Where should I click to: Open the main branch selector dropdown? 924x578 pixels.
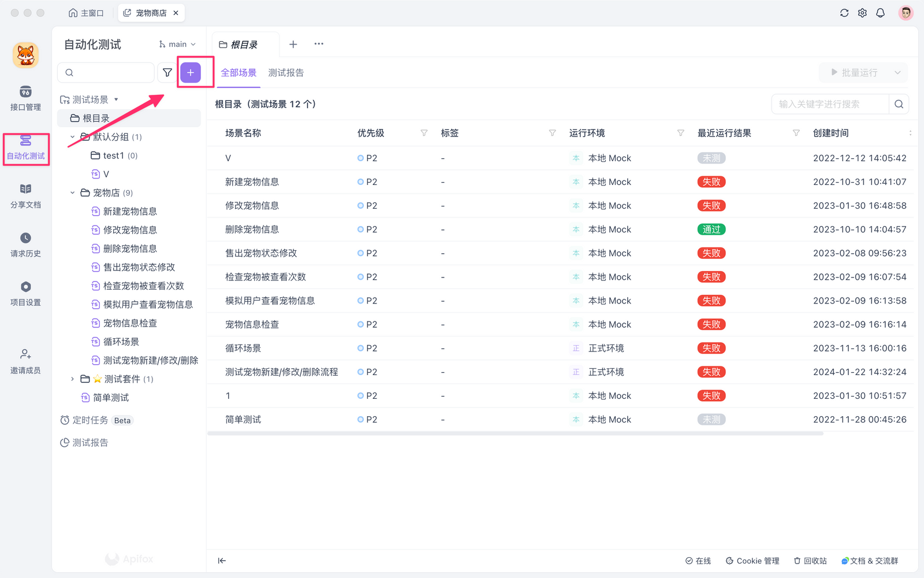(x=176, y=43)
